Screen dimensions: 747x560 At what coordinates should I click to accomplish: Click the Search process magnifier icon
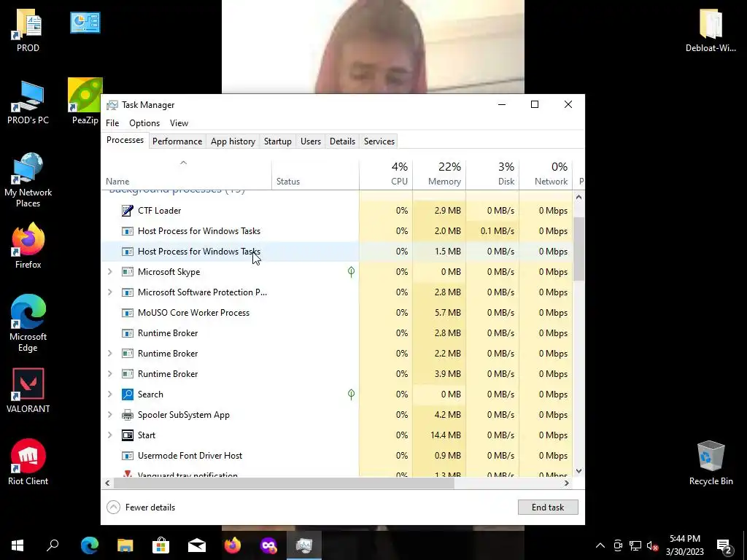coord(127,394)
